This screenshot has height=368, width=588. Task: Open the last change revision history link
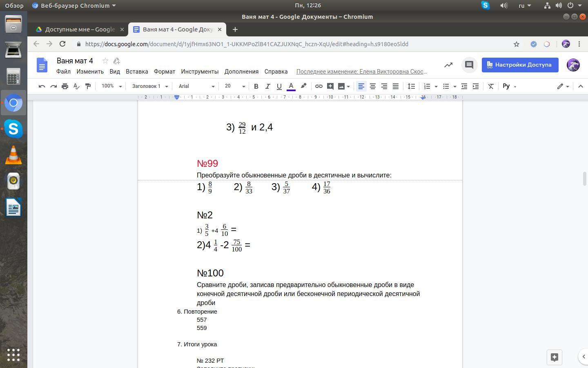[362, 72]
